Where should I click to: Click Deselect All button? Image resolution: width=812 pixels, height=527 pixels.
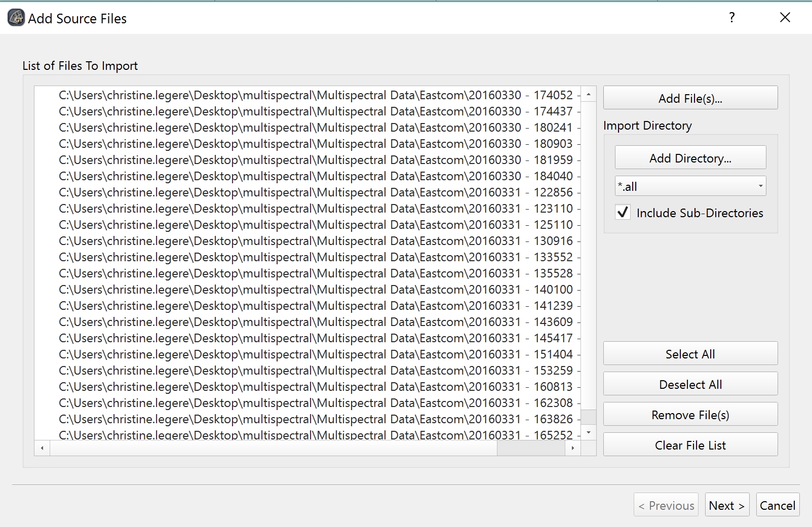(x=690, y=384)
